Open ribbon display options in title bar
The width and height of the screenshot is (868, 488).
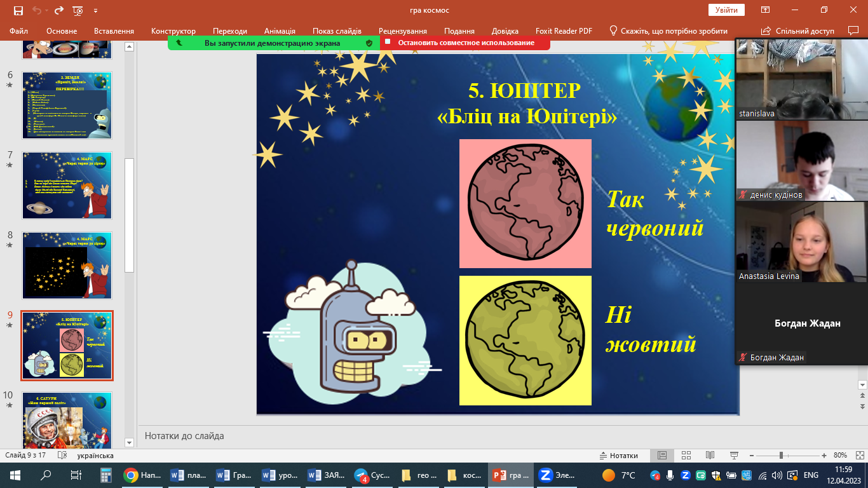click(766, 10)
